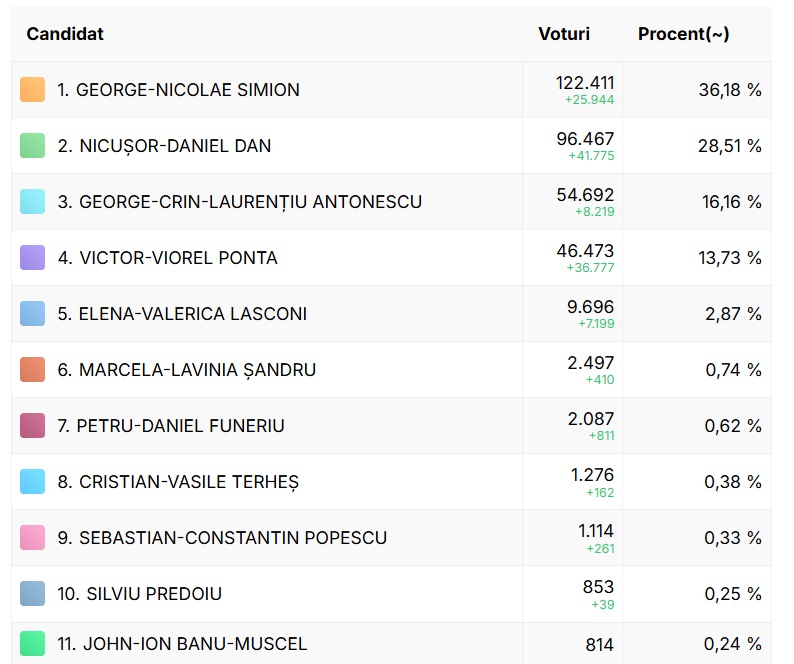
Task: Open the George-Nicolae Simion candidate name
Action: [x=178, y=90]
